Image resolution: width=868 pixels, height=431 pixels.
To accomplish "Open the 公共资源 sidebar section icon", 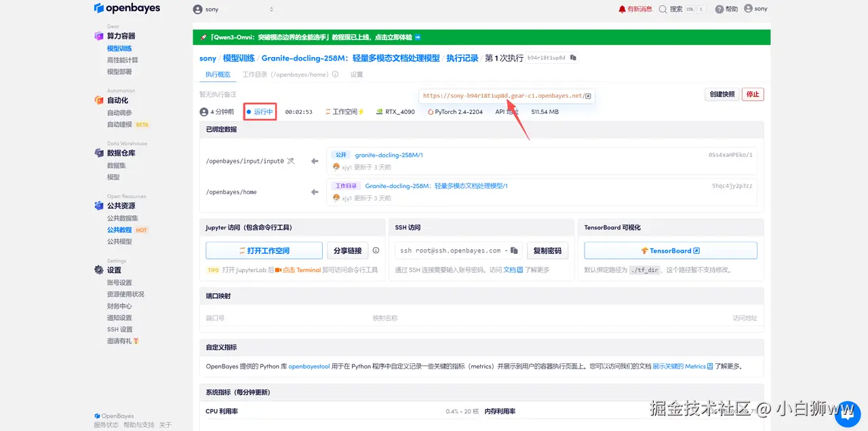I will 99,206.
